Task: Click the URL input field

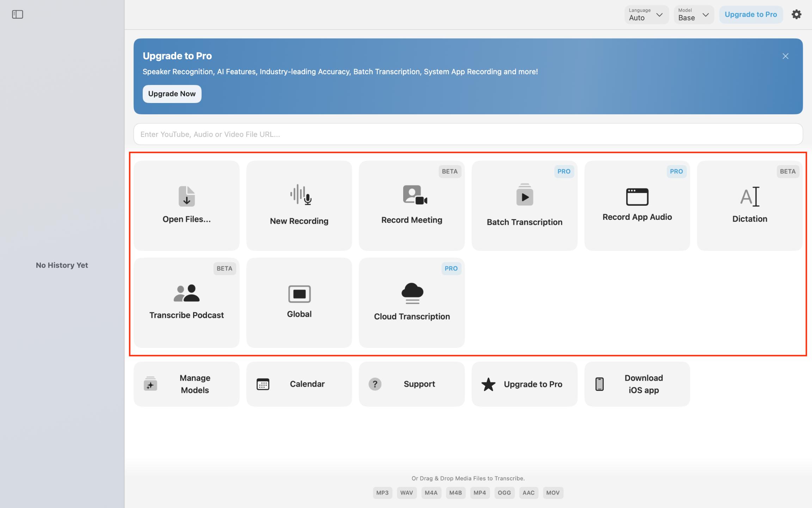Action: point(468,134)
